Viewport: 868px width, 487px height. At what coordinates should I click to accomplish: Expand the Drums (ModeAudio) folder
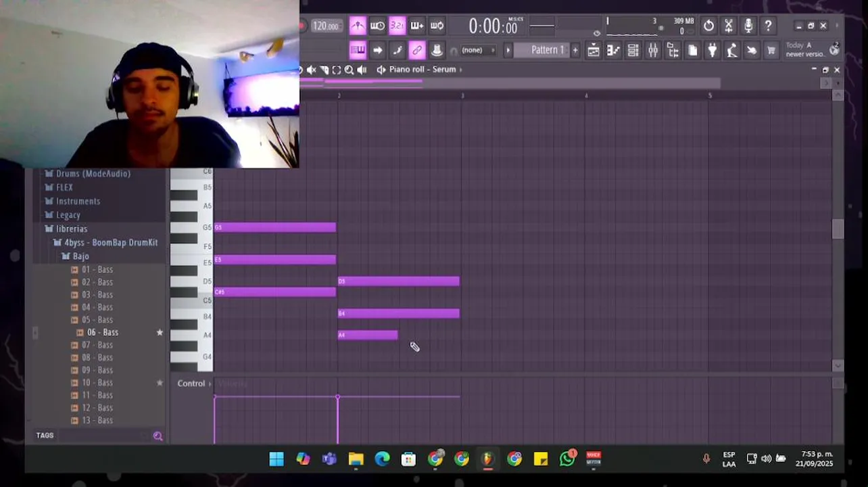88,174
